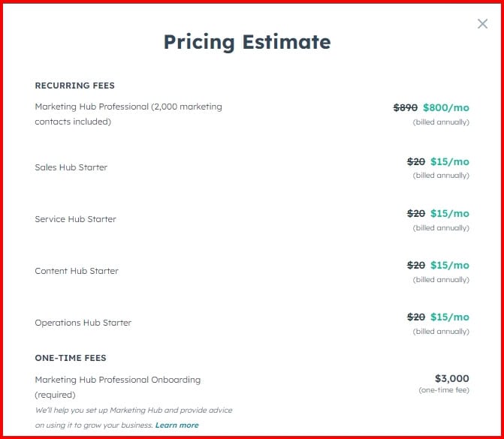Viewport: 504px width, 439px height.
Task: Click the $15/mo price for Operations Hub
Action: point(450,317)
